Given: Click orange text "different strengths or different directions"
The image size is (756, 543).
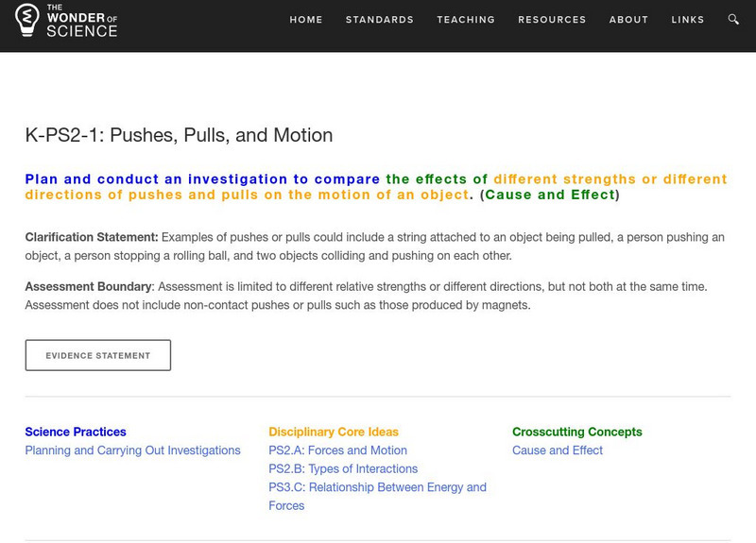Looking at the screenshot, I should [x=610, y=179].
